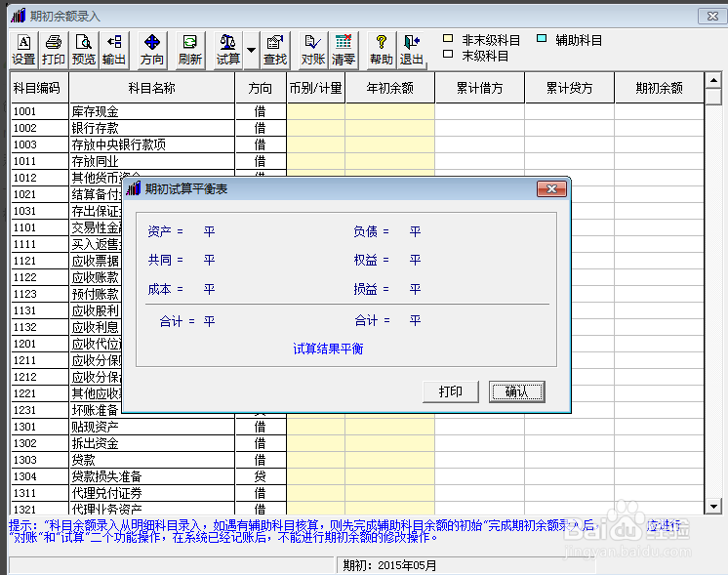728x575 pixels.
Task: Click the 刷新 (Refresh) toolbar icon
Action: coord(190,50)
